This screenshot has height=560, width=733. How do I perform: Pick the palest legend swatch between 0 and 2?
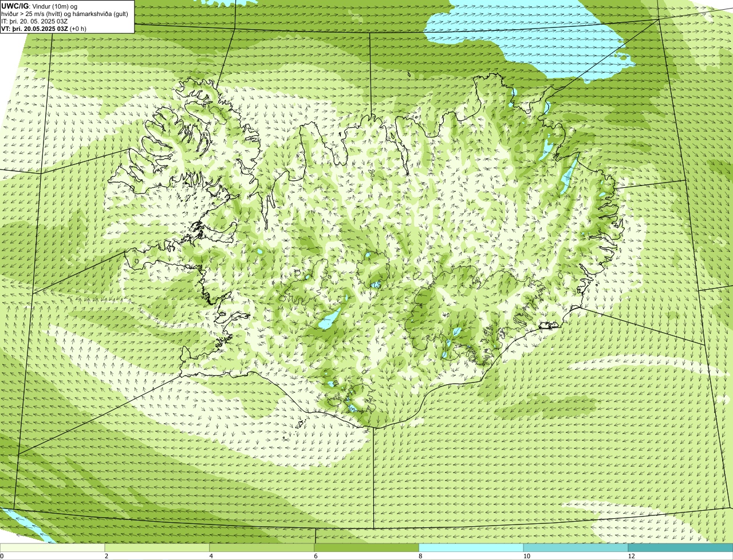coord(53,547)
